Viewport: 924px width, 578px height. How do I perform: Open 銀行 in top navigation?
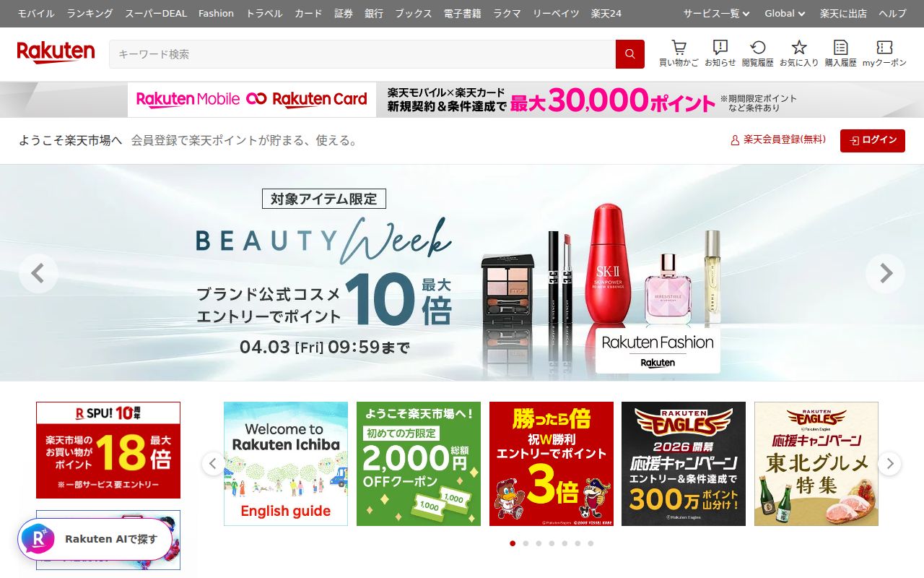coord(374,14)
